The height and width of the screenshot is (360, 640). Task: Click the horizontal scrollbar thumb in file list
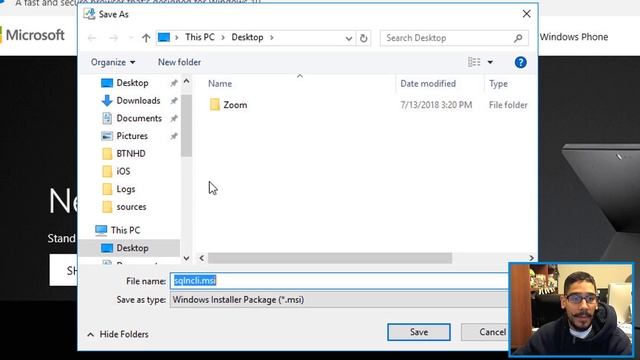(330, 258)
